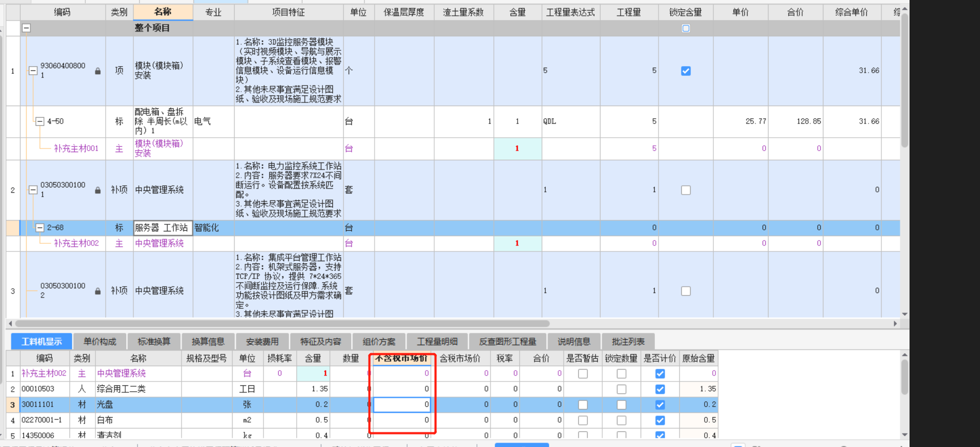Click the lower panel scroll-up arrow

click(x=905, y=355)
